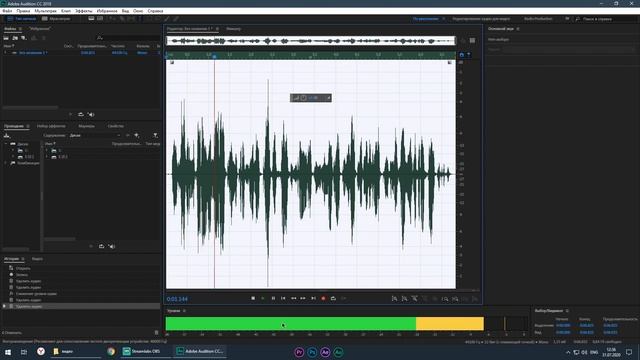The height and width of the screenshot is (360, 640).
Task: Open the Клип menu
Action: pos(66,11)
